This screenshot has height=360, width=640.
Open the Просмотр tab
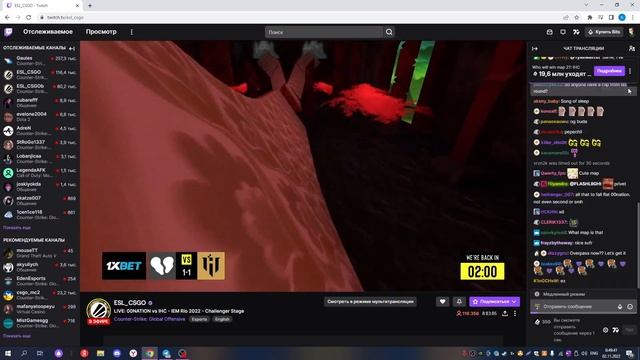point(101,32)
